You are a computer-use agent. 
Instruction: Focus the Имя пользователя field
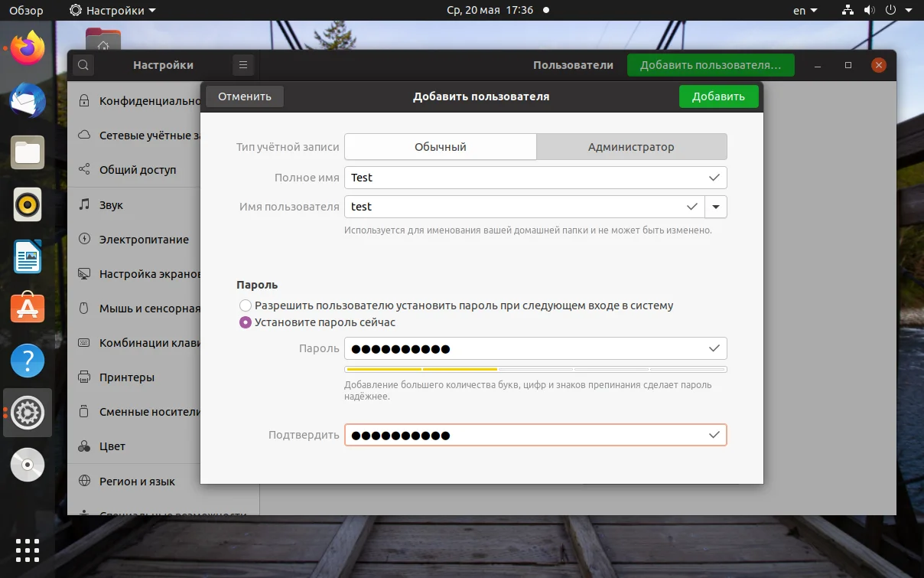525,207
